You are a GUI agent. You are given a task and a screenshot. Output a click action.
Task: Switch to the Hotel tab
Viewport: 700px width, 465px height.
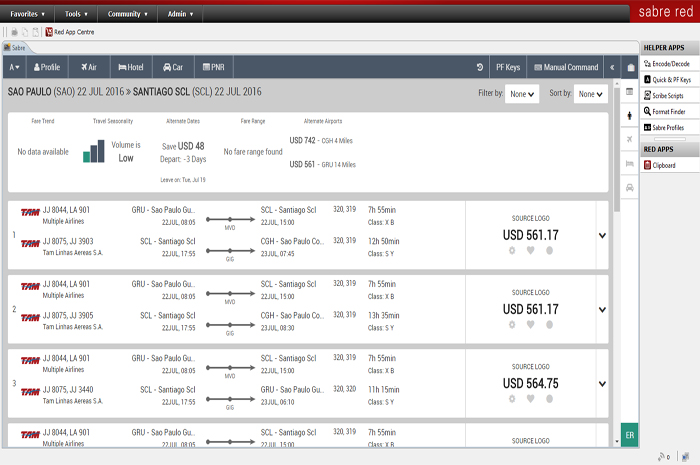coord(131,67)
